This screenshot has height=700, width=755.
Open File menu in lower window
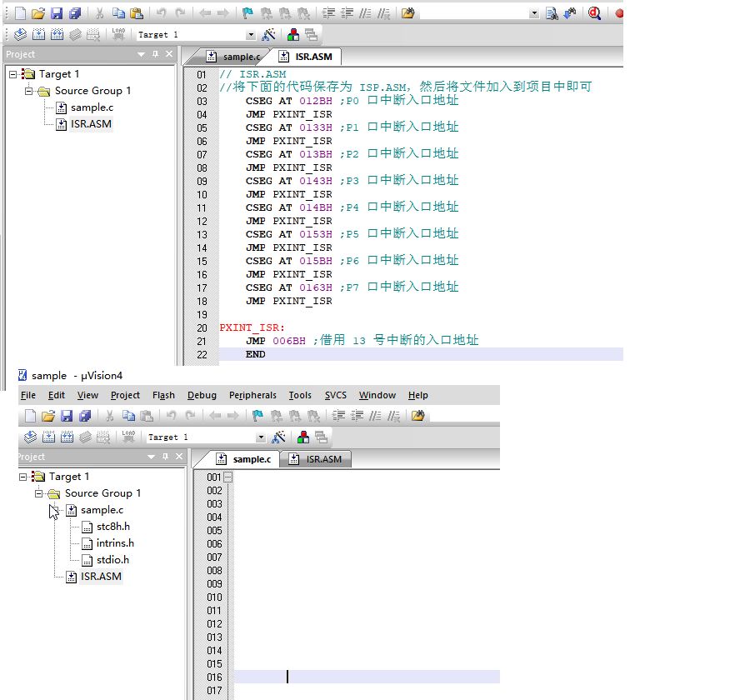point(28,395)
